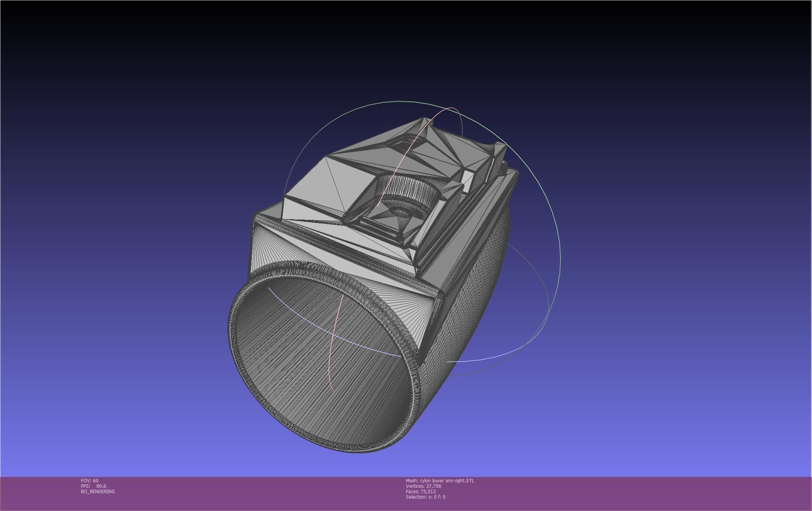The height and width of the screenshot is (511, 812).
Task: Click the 3D arm mesh model
Action: 373,285
